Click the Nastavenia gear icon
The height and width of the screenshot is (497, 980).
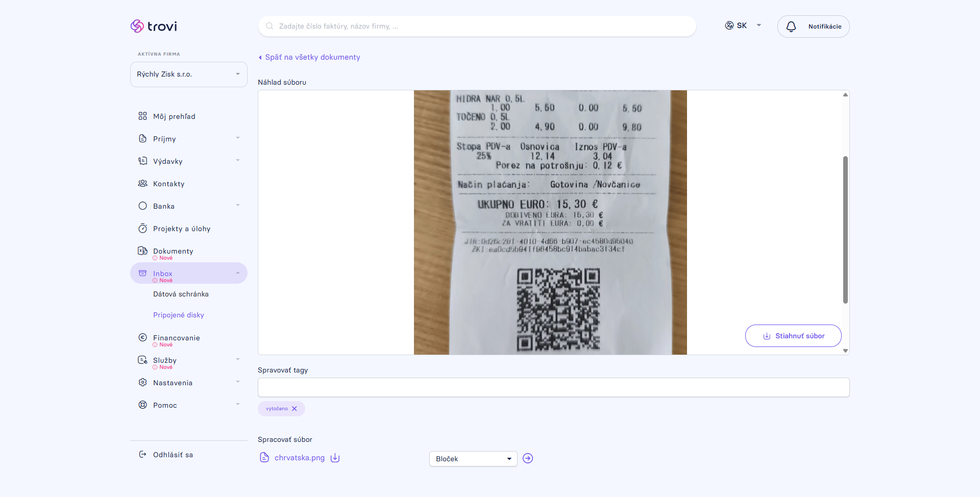(x=142, y=382)
